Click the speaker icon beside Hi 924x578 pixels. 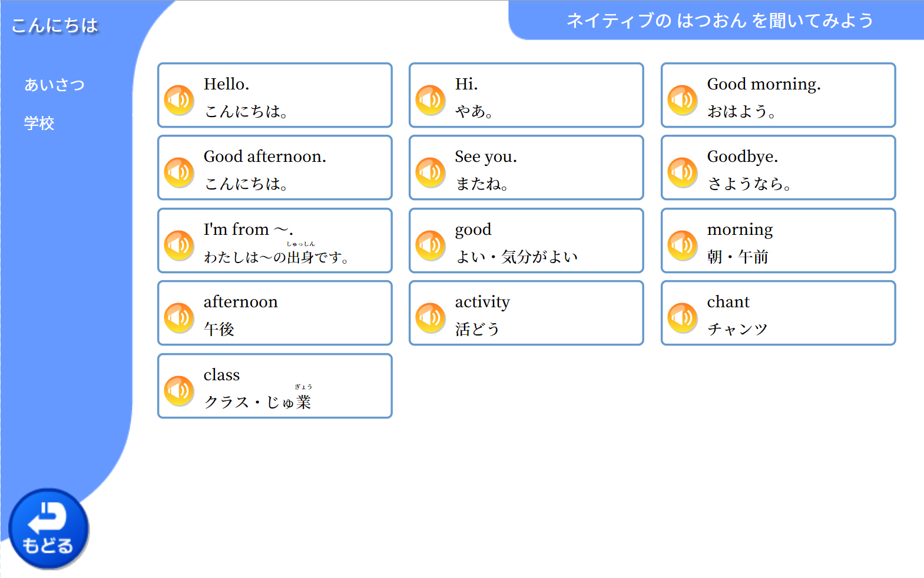coord(430,99)
